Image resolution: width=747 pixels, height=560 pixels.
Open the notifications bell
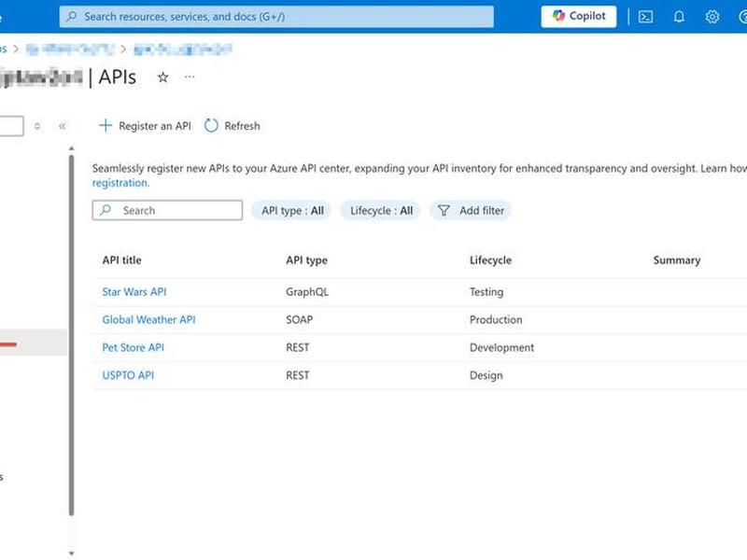coord(679,17)
